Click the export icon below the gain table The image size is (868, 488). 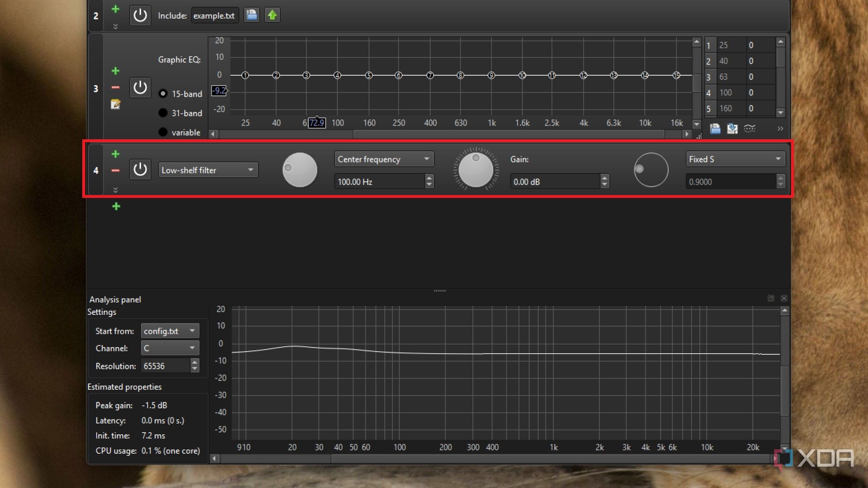732,129
